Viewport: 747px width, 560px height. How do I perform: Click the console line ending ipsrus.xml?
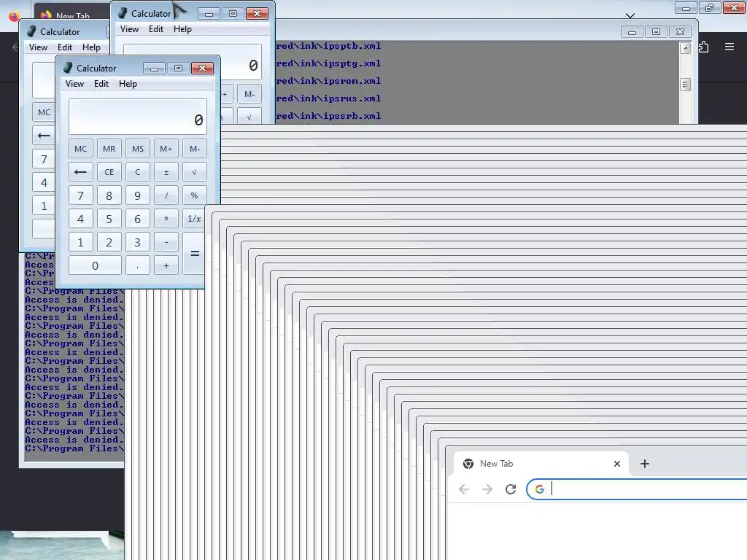328,98
